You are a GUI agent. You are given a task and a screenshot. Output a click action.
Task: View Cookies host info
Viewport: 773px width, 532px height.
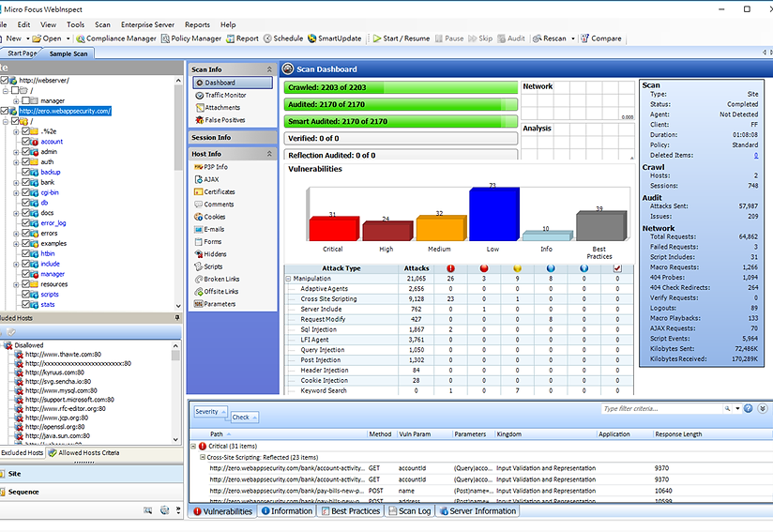coord(210,217)
